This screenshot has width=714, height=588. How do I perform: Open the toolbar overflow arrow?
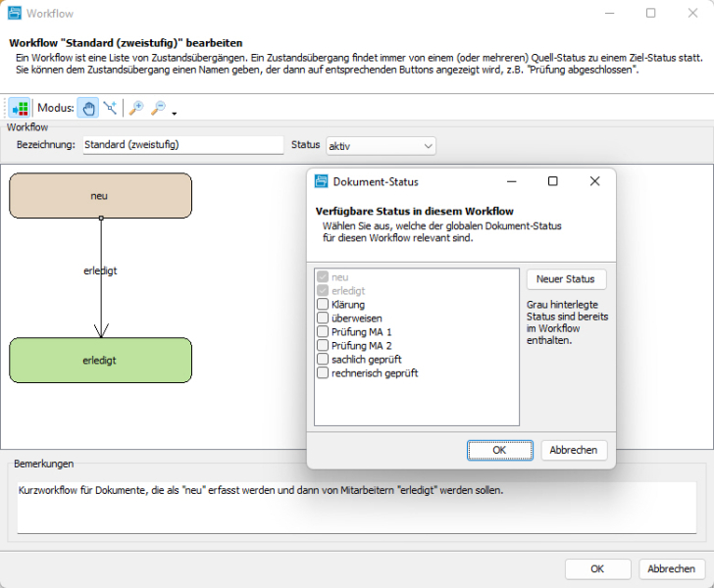(x=175, y=114)
